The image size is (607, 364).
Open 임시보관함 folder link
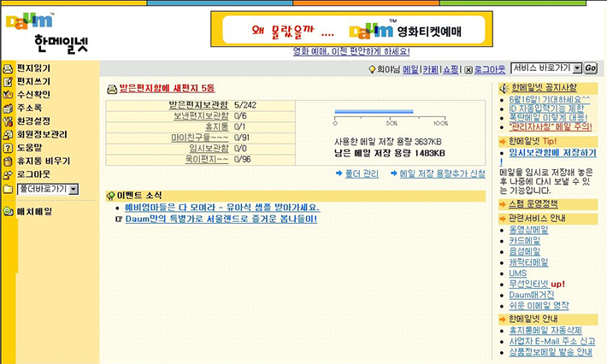click(209, 148)
